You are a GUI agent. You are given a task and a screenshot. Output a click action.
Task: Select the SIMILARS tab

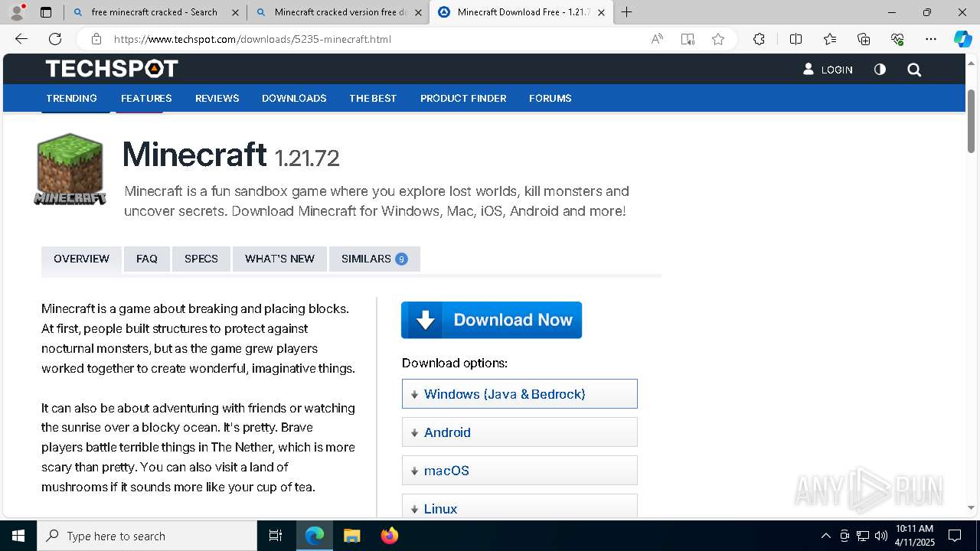374,259
